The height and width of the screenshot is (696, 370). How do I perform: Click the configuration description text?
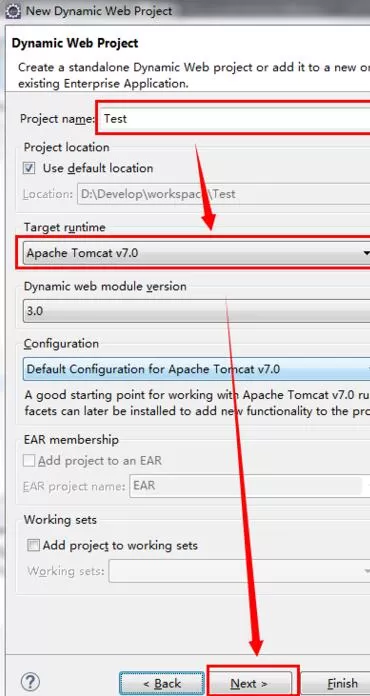(197, 403)
